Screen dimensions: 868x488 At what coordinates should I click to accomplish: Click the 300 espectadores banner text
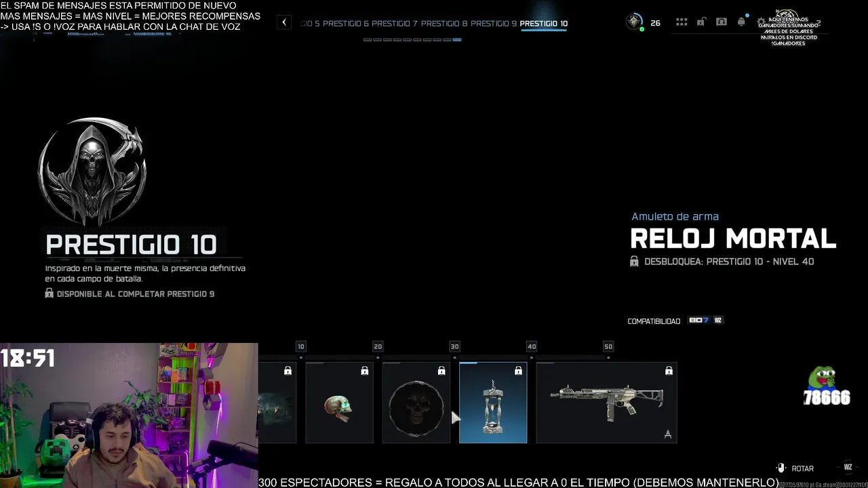(518, 483)
